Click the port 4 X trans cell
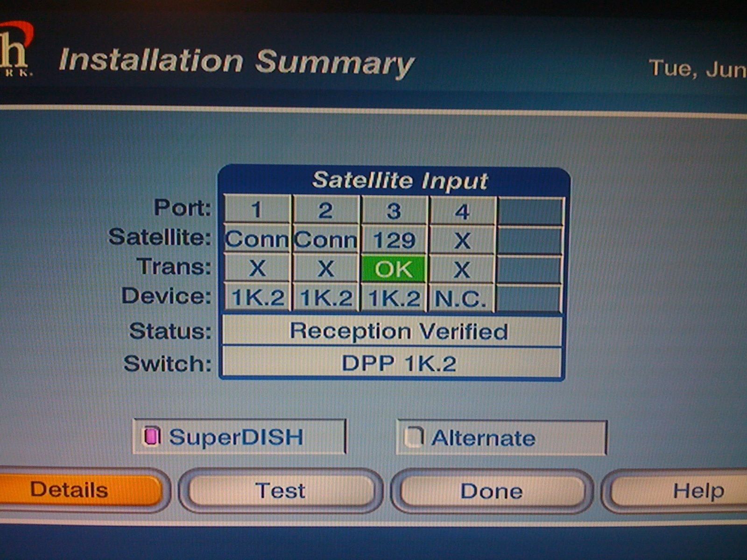The height and width of the screenshot is (560, 747). [461, 270]
